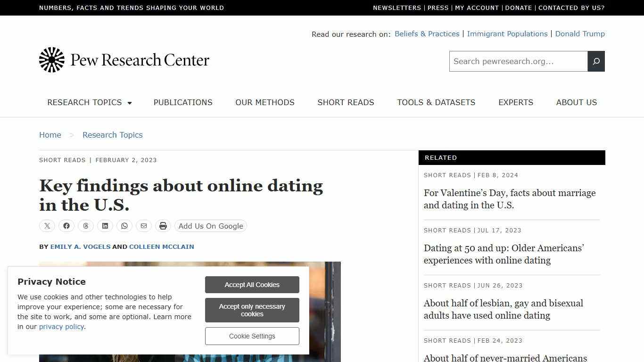Expand the Research Topics dropdown
Image resolution: width=644 pixels, height=362 pixels.
[89, 102]
